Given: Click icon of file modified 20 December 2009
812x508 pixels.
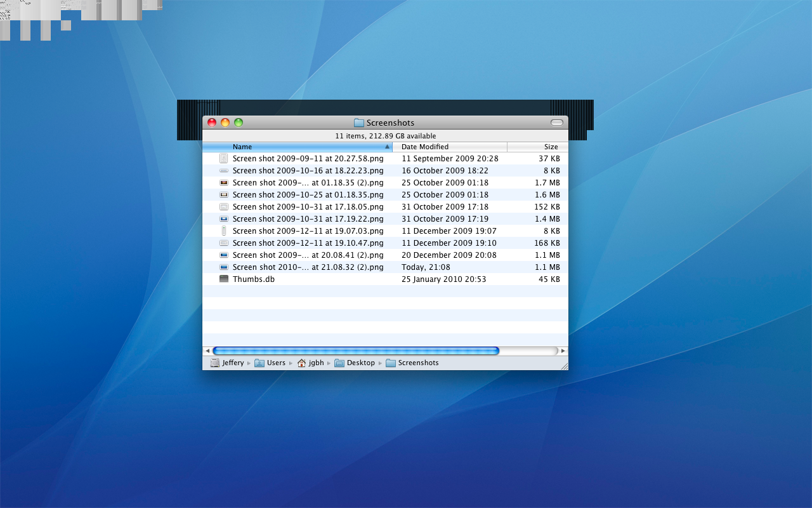Looking at the screenshot, I should (x=223, y=255).
